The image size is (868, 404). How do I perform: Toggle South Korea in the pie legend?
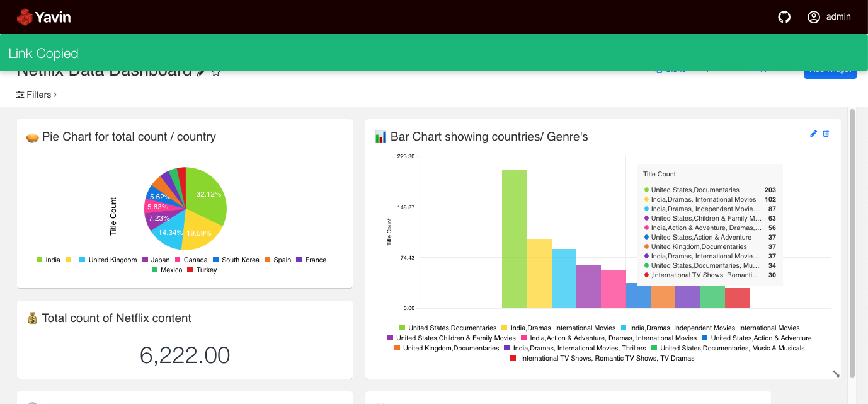(x=236, y=260)
